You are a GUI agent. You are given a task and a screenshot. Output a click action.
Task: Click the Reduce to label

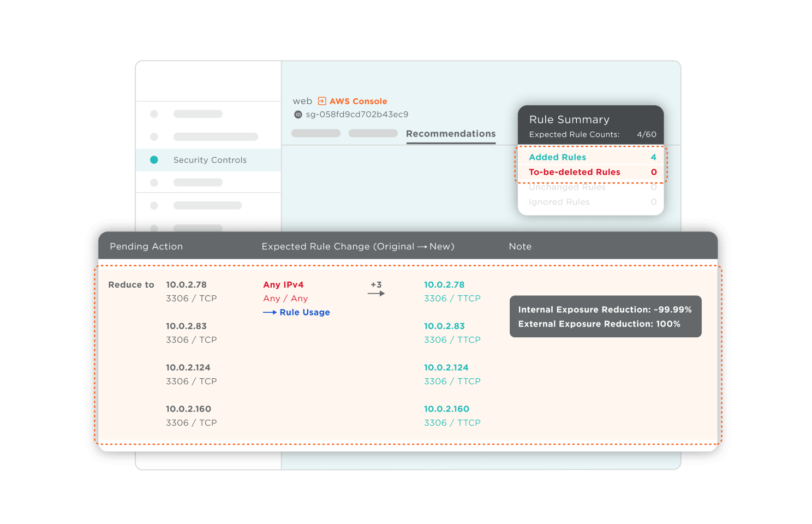(x=131, y=285)
